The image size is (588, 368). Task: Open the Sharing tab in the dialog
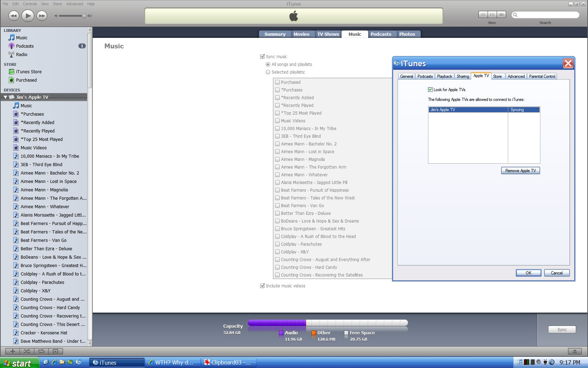click(463, 76)
